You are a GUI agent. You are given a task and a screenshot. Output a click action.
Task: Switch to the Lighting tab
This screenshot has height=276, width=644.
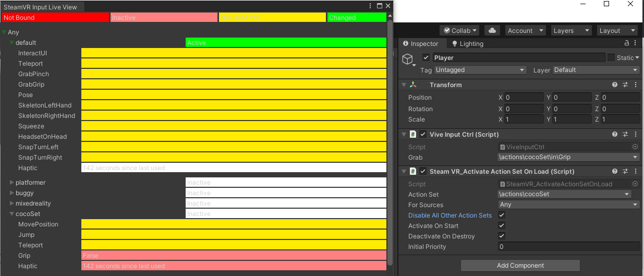click(468, 44)
